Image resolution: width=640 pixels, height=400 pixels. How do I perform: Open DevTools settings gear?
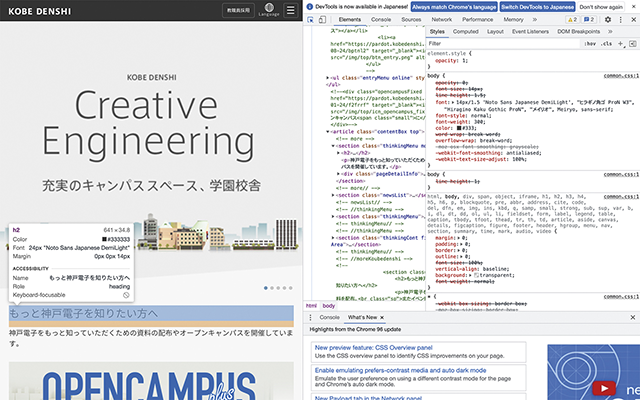tap(608, 20)
